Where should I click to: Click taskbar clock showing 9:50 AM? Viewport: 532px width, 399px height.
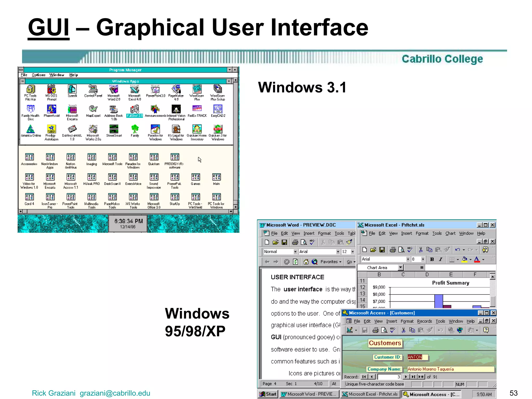484,394
